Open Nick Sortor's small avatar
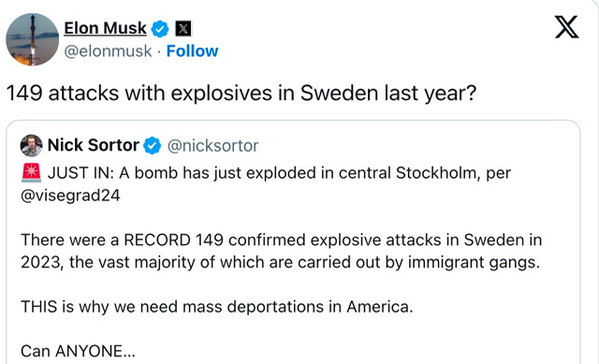599x364 pixels. click(31, 146)
